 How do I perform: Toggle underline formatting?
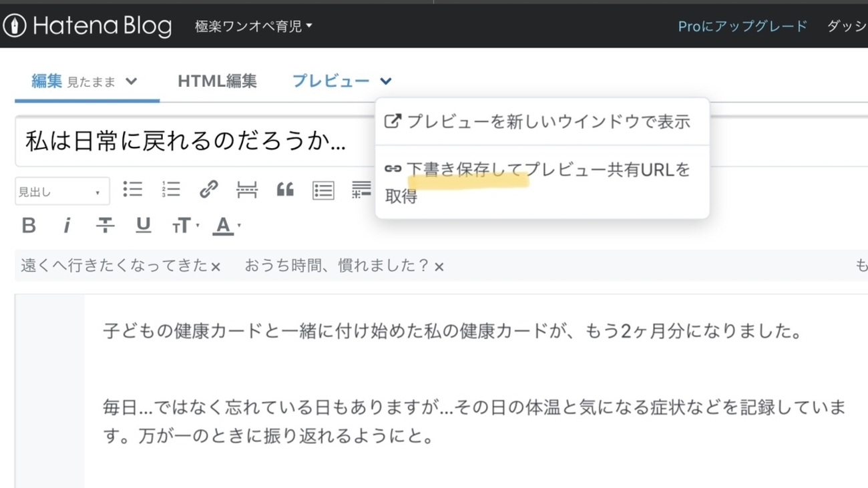pos(143,226)
